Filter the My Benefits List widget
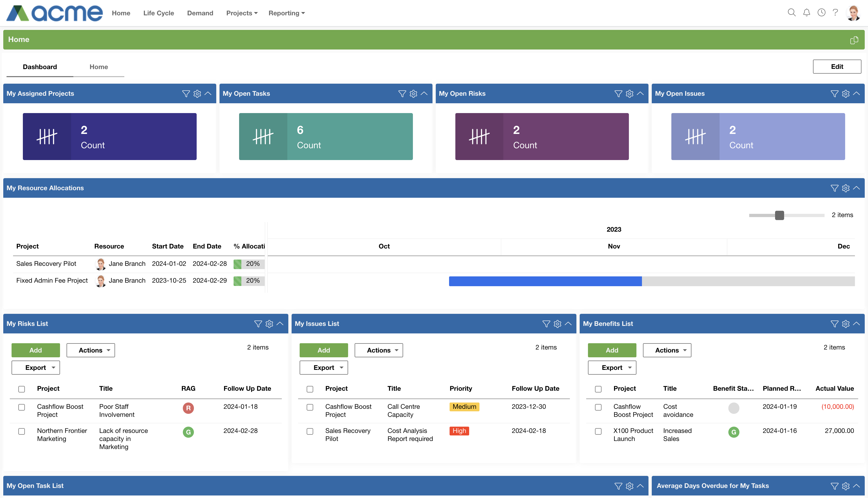 coord(835,324)
